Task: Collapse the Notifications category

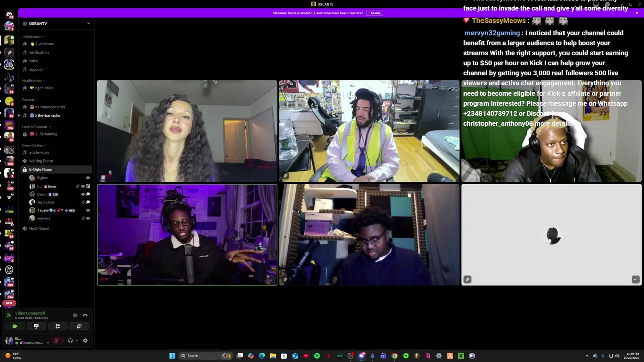Action: pos(34,81)
